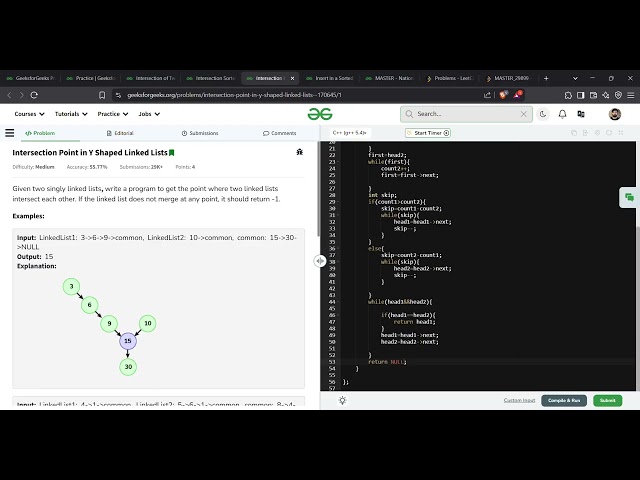Fold code at line 23 gutter arrow
The image size is (640, 480).
pos(338,162)
